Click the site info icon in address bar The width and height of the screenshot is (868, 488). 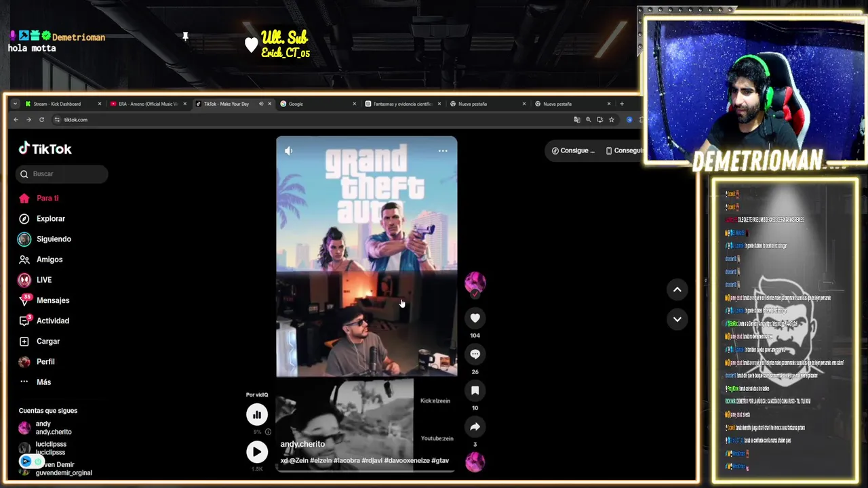[57, 119]
